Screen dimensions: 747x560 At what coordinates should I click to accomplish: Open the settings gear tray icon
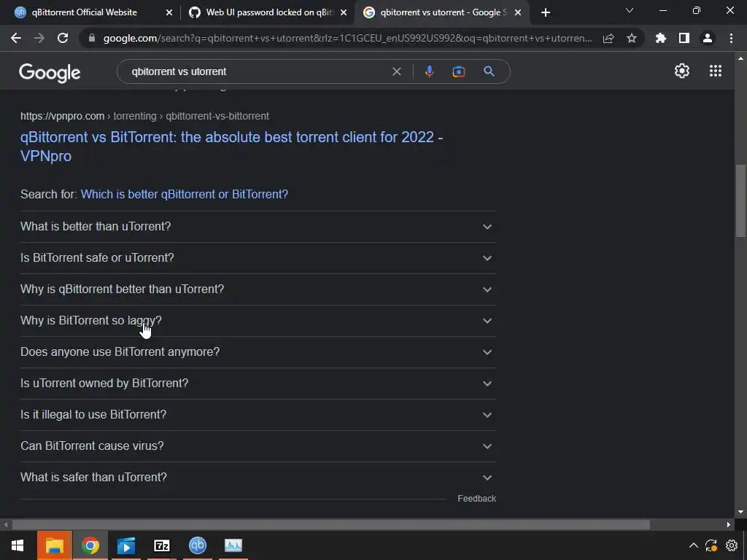point(732,545)
